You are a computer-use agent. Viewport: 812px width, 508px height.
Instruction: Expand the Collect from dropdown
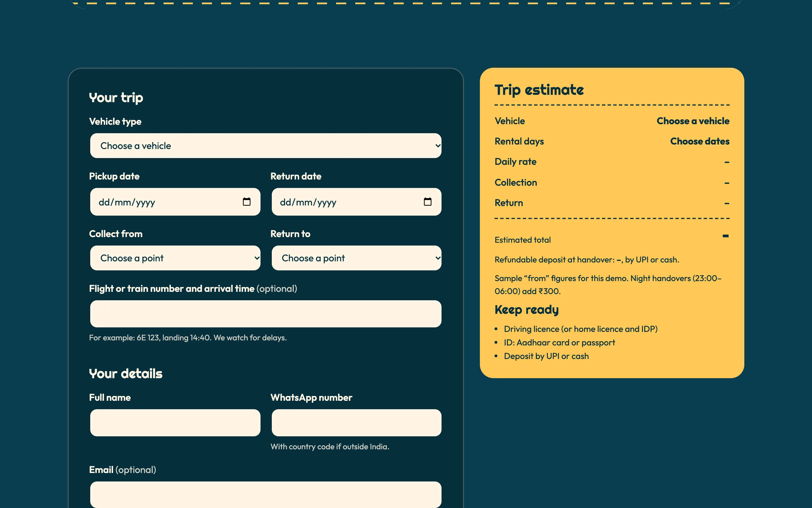click(175, 258)
